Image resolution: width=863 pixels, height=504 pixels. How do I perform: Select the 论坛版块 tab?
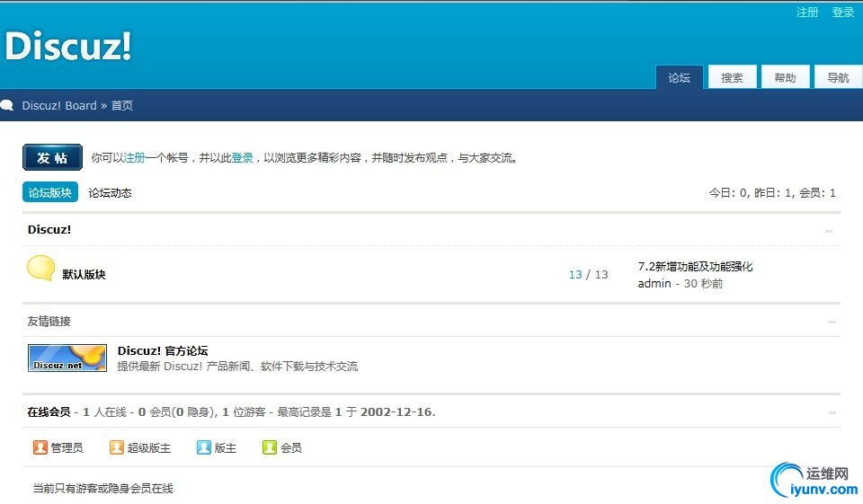pos(50,192)
